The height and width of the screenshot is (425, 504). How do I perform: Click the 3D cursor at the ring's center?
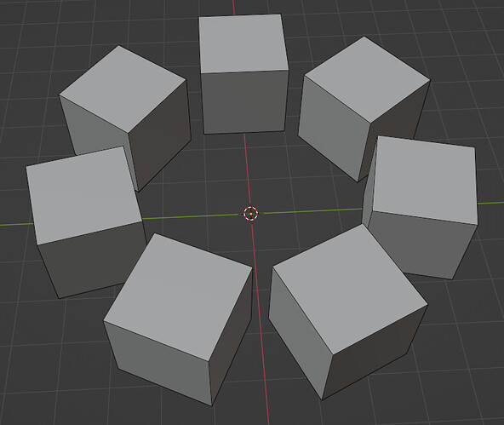[x=250, y=214]
